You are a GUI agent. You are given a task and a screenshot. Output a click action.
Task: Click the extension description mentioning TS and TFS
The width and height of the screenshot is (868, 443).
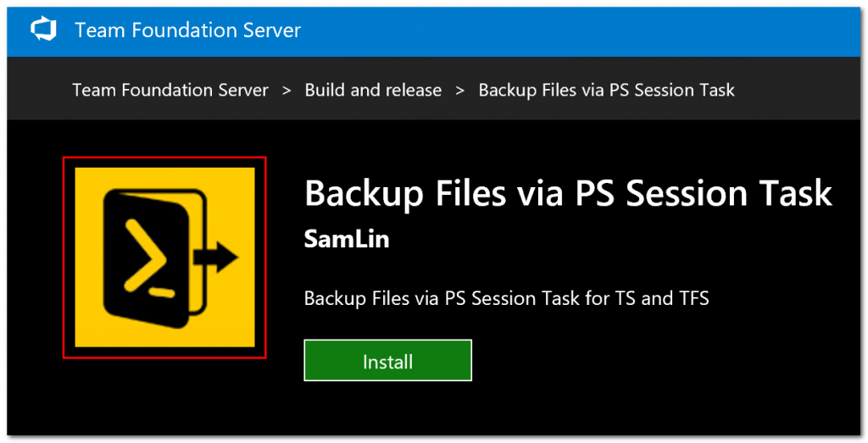tap(505, 298)
